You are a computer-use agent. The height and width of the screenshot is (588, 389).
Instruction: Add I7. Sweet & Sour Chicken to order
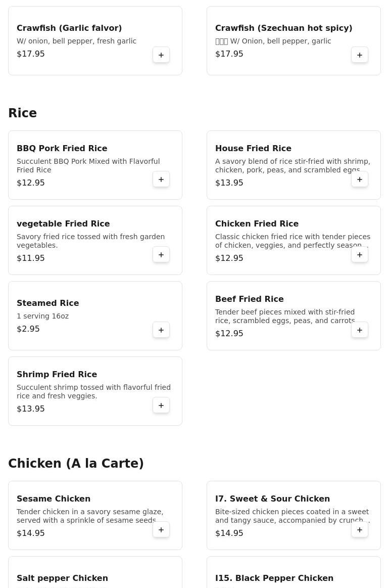[x=359, y=529]
